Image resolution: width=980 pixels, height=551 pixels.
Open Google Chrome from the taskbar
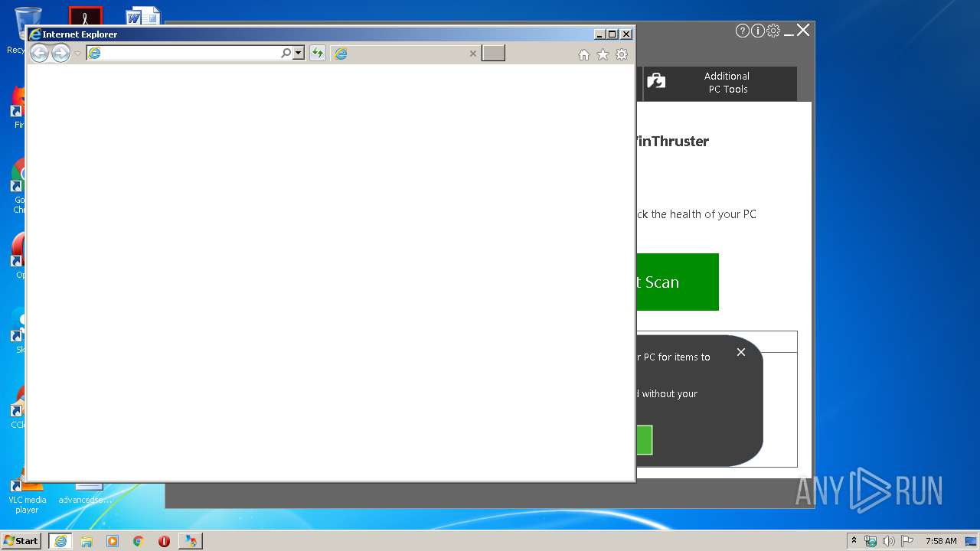click(x=139, y=541)
